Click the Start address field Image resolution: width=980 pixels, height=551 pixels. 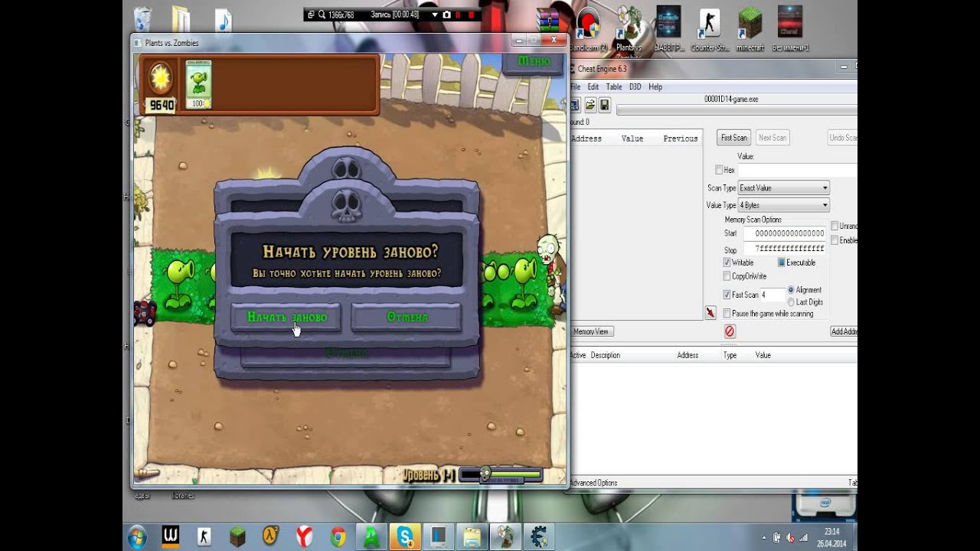[785, 233]
